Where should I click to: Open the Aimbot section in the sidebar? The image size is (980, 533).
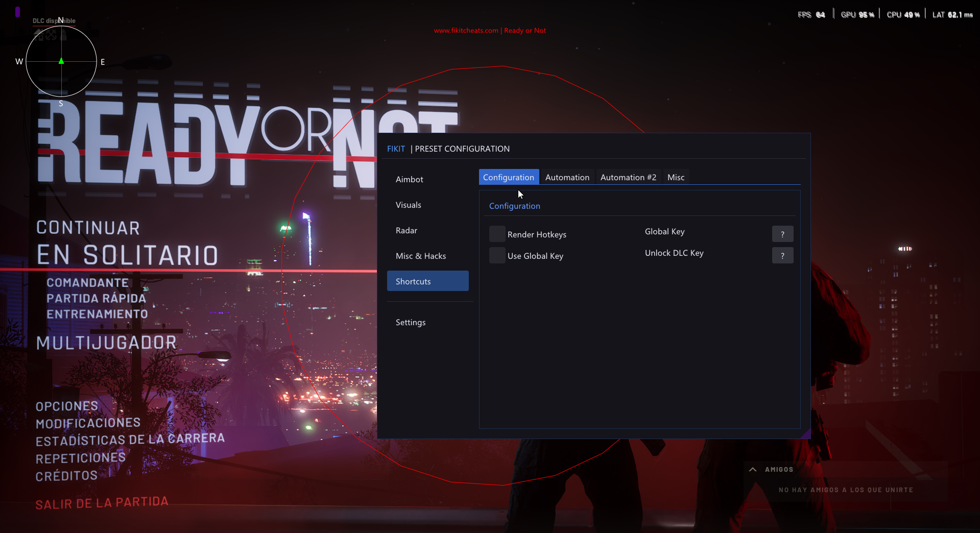[x=409, y=179]
